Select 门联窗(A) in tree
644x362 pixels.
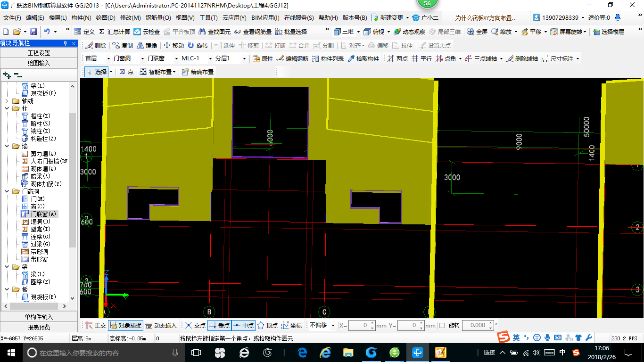coord(43,214)
